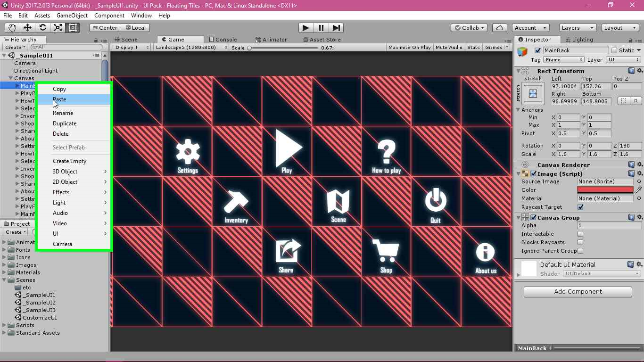Open the Image (Script) gear settings icon

pos(639,173)
